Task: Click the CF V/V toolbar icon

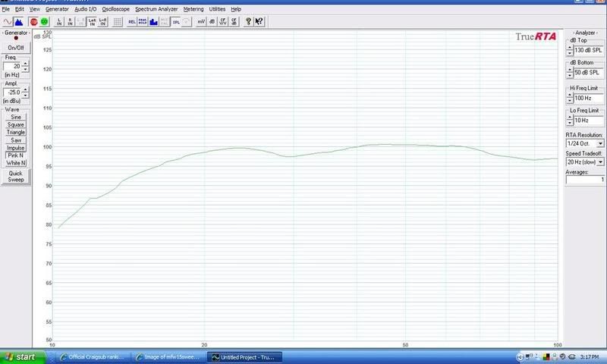Action: (223, 22)
